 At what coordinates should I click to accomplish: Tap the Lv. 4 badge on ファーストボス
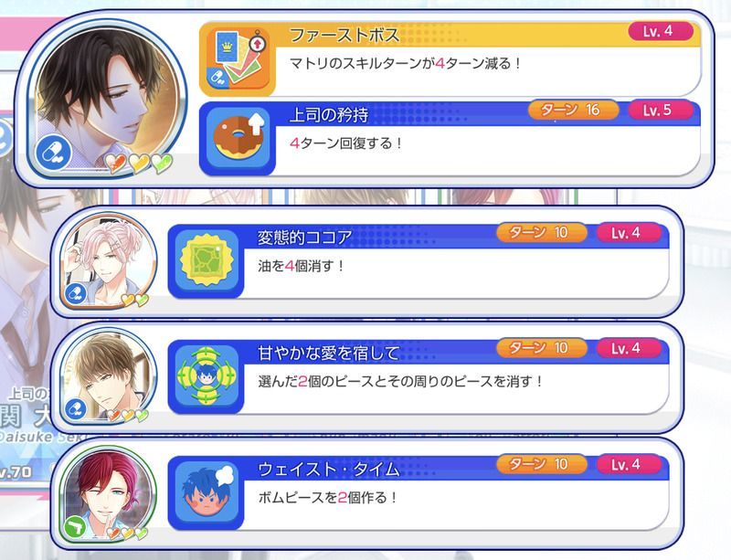[x=660, y=31]
